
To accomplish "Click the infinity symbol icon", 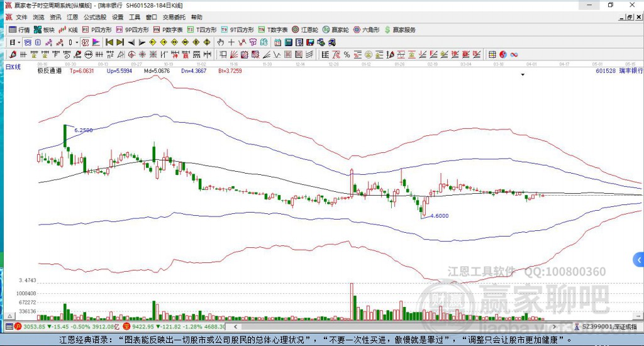I will pyautogui.click(x=514, y=55).
